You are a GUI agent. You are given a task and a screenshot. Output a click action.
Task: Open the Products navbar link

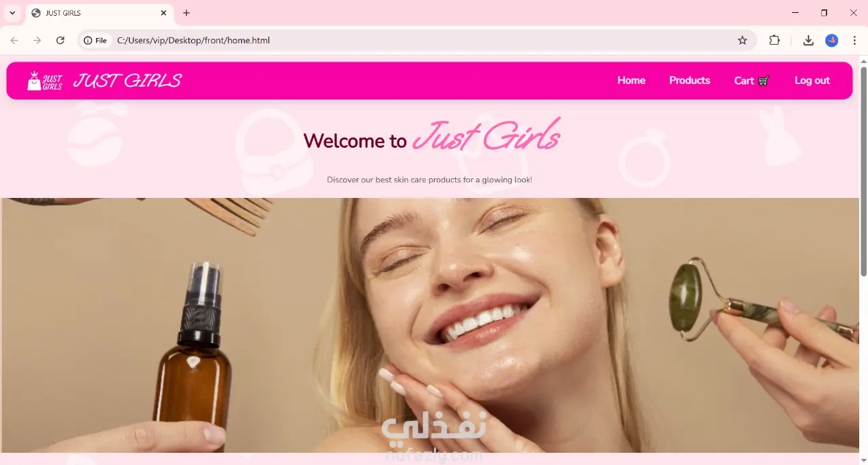pyautogui.click(x=690, y=81)
